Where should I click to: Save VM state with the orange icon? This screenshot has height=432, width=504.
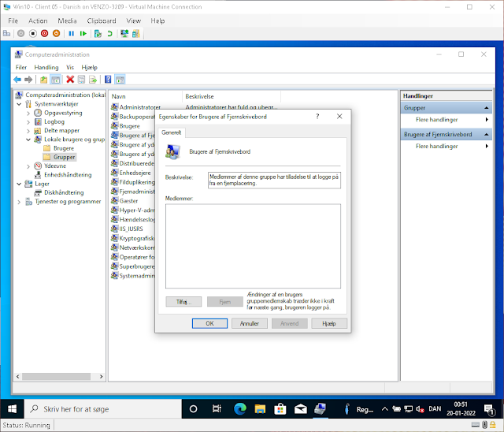click(56, 33)
